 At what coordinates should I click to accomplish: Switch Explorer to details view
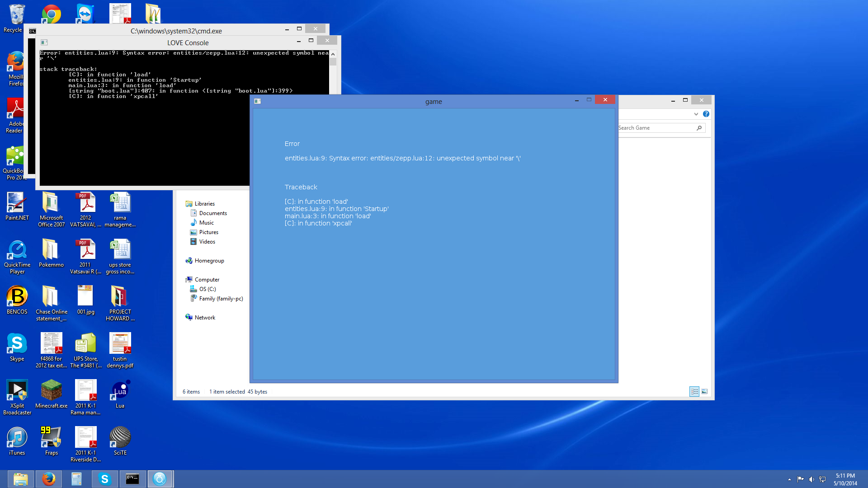(x=694, y=392)
